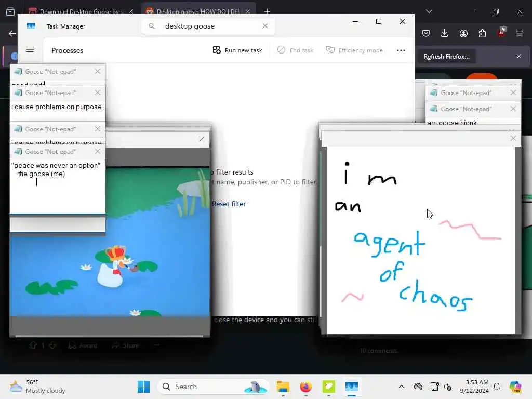Click '-the goose (me)' text line
This screenshot has width=532, height=399.
[x=41, y=174]
